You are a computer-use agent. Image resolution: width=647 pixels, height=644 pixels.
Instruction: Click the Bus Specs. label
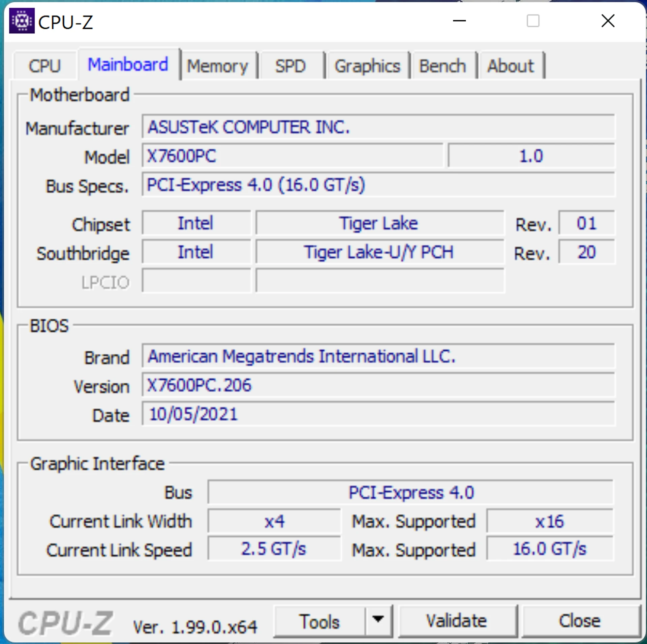click(x=87, y=186)
